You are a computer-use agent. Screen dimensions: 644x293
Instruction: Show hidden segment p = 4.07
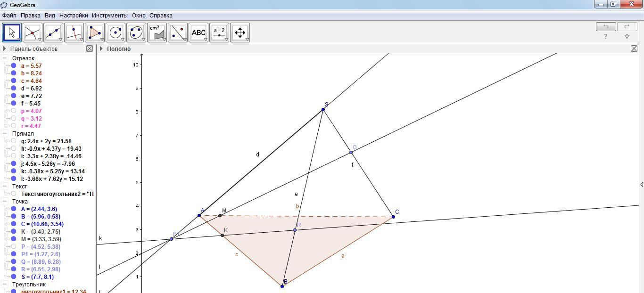pyautogui.click(x=14, y=111)
